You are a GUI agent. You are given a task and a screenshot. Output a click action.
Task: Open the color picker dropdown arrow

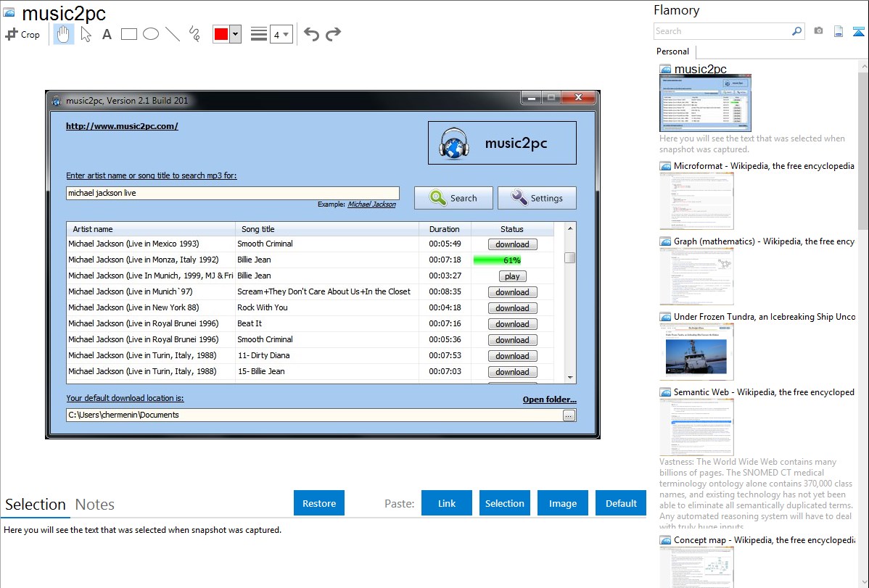click(x=235, y=35)
